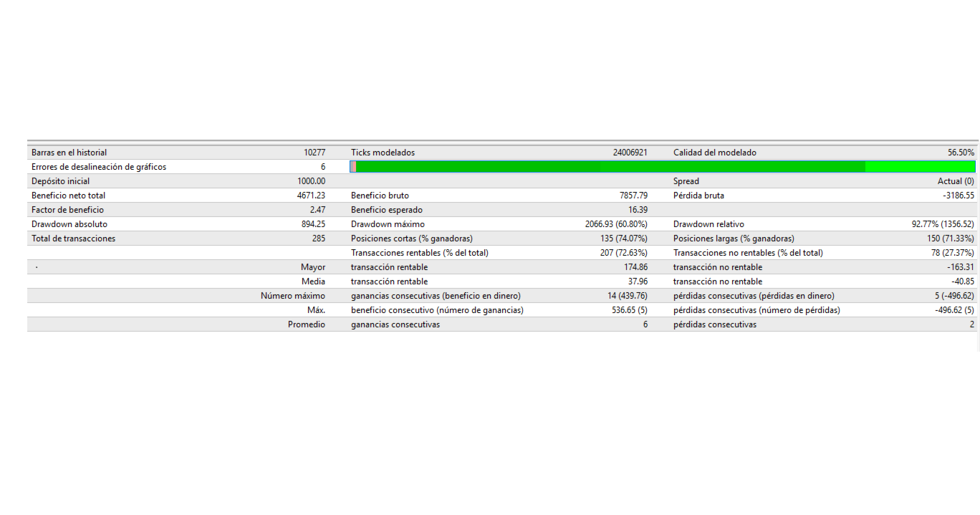
Task: Select the 'Drawdown relativo' label
Action: pyautogui.click(x=708, y=224)
